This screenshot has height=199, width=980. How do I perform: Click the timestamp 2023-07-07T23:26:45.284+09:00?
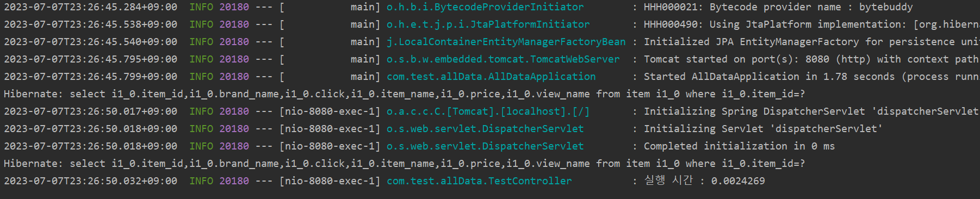[x=90, y=7]
